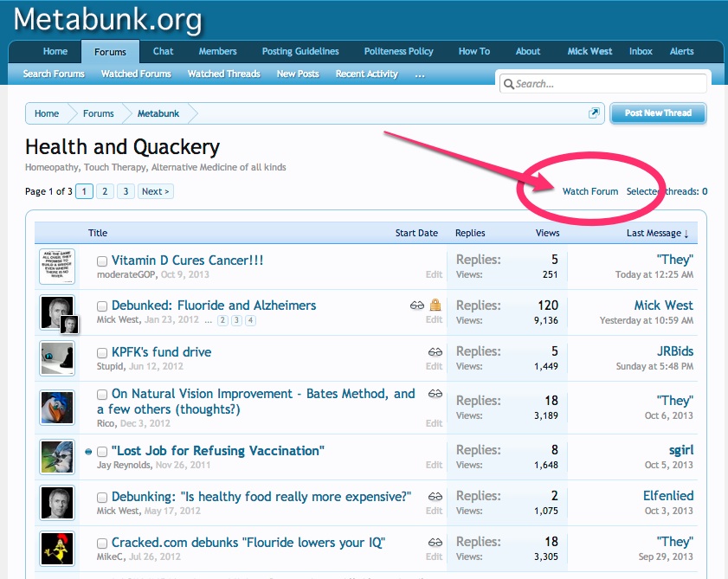Image resolution: width=728 pixels, height=579 pixels.
Task: Click into the Search text field
Action: tap(603, 84)
